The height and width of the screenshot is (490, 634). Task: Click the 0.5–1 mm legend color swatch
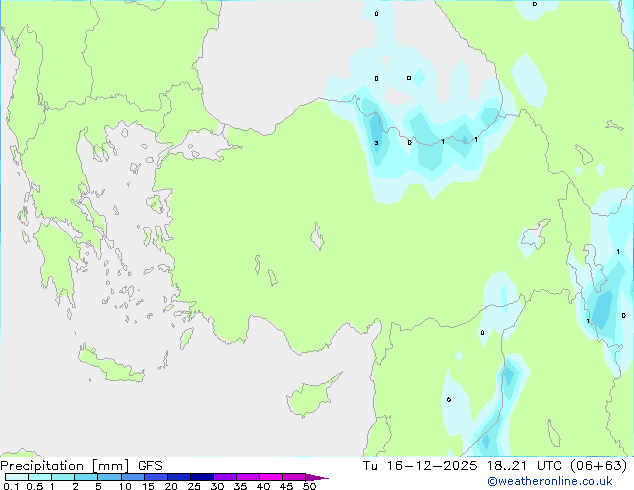(40, 477)
